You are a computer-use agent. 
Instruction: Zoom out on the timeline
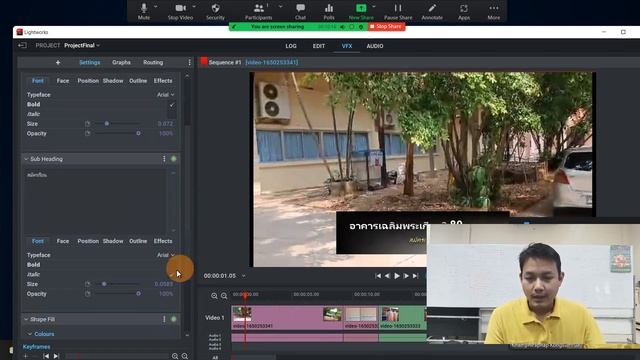pos(224,296)
